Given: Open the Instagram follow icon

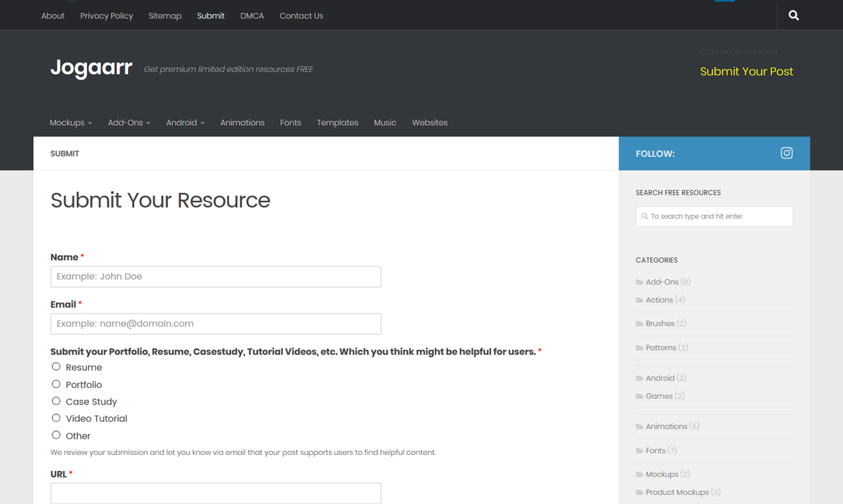Looking at the screenshot, I should [787, 153].
